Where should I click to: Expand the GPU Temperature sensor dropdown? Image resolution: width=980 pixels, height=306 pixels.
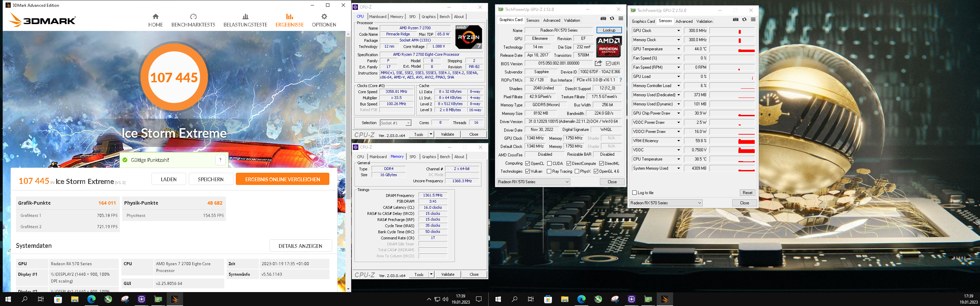pos(678,49)
